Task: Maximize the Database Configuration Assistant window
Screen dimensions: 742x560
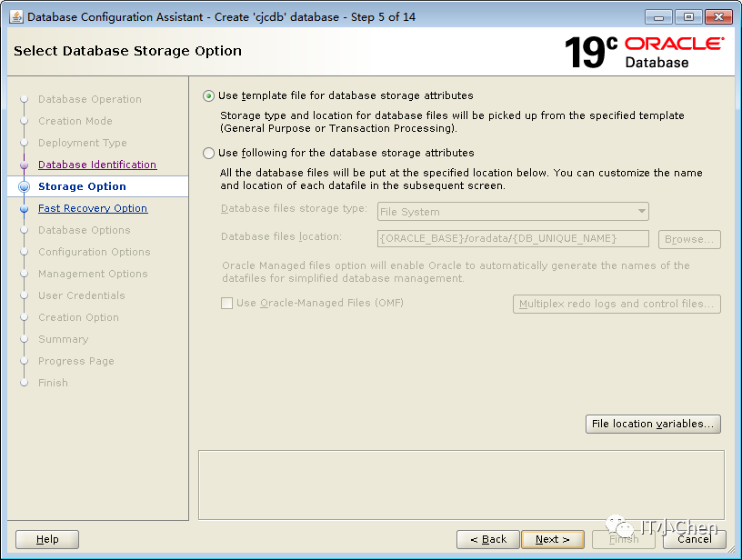Action: [x=688, y=17]
